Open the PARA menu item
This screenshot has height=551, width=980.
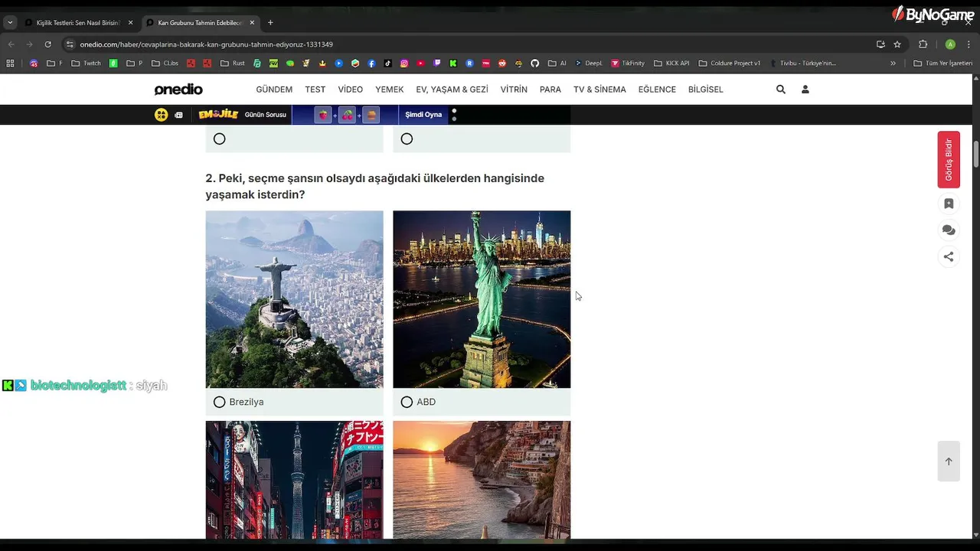click(550, 90)
